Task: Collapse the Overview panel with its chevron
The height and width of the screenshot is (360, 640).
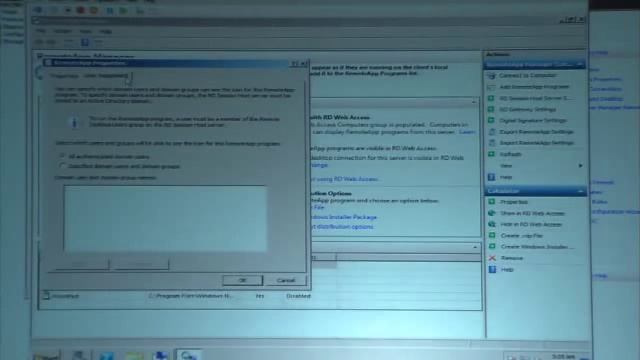Action: (474, 102)
